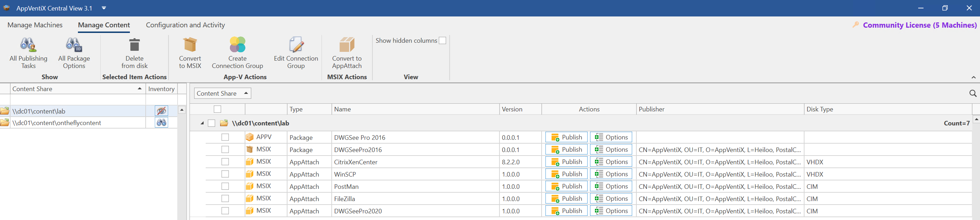Switch to Manage Machines tab
Image resolution: width=980 pixels, height=220 pixels.
point(35,25)
